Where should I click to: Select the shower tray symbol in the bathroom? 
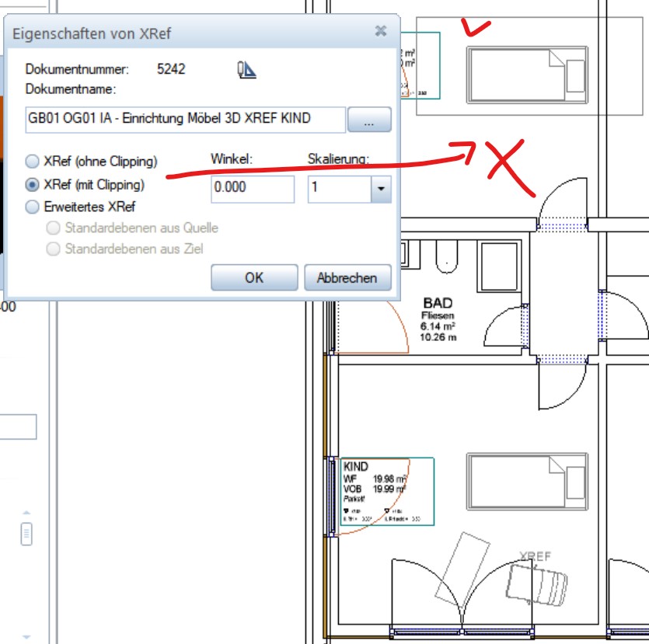(x=497, y=258)
